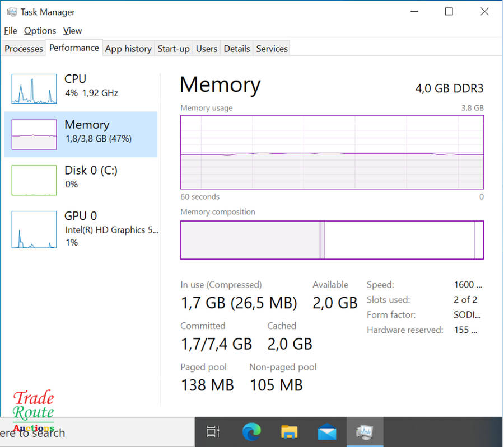Open the Users tab
The width and height of the screenshot is (504, 447).
tap(206, 49)
